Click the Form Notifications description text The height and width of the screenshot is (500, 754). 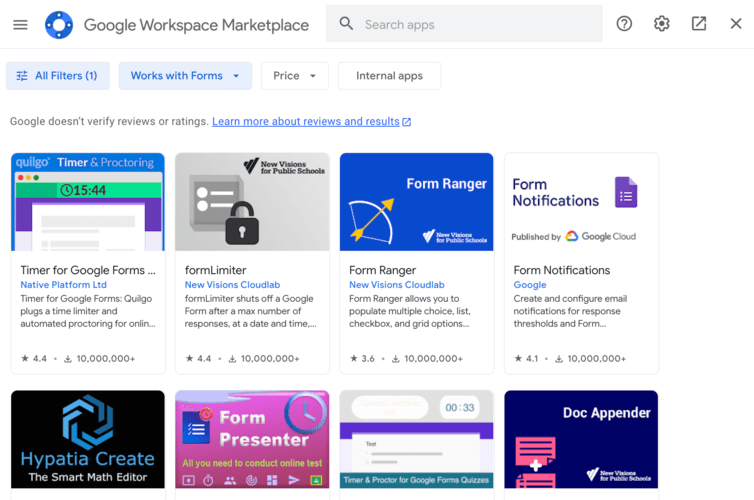[570, 311]
